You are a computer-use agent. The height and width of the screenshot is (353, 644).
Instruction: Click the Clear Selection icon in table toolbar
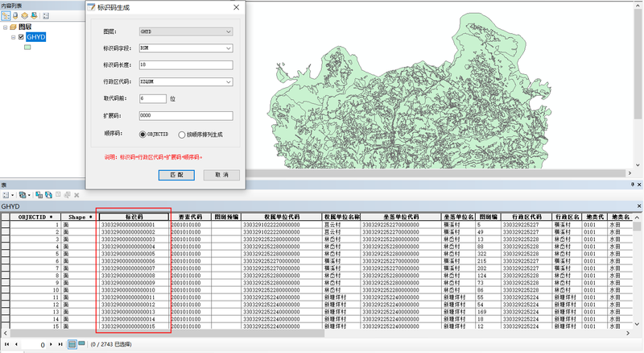point(58,195)
